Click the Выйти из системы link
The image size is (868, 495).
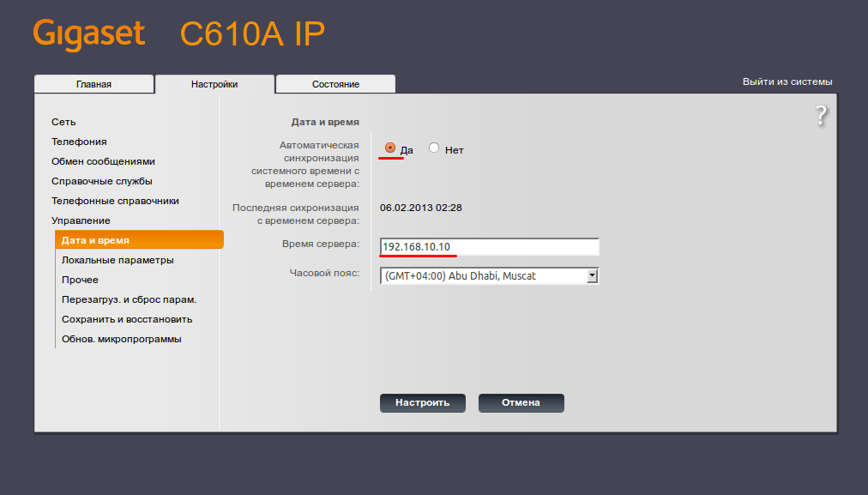[x=787, y=82]
